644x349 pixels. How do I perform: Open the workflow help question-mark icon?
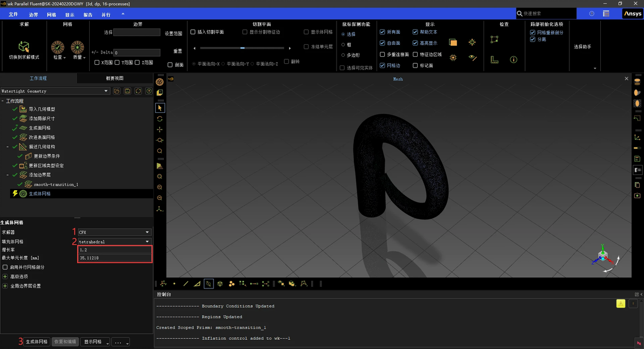click(x=149, y=91)
